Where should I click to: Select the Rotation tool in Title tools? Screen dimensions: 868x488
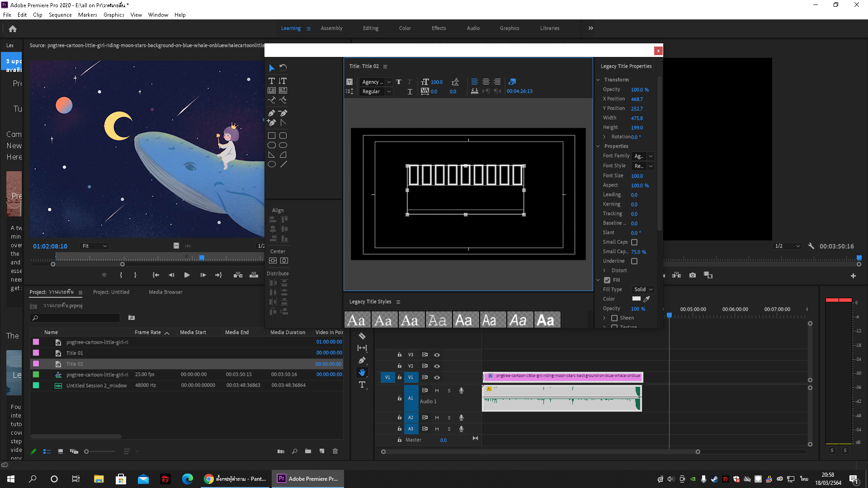coord(283,68)
